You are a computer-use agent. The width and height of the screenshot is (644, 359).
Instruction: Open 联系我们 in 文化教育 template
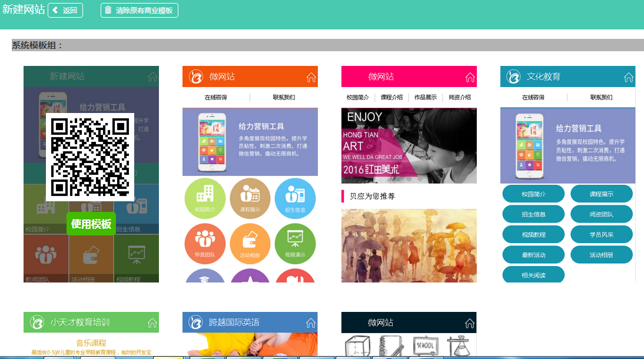[x=601, y=97]
